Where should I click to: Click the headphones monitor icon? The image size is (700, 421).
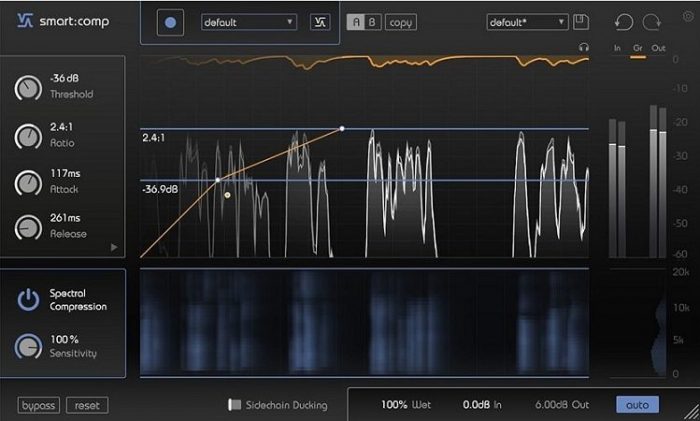[584, 47]
